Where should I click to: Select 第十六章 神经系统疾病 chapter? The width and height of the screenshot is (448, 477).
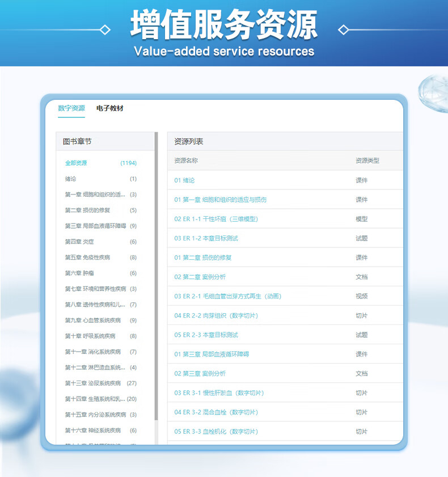93,430
